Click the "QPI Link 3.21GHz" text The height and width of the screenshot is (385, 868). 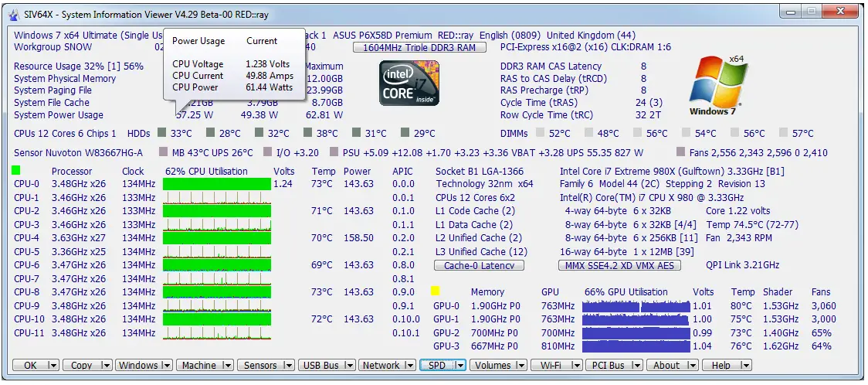(742, 265)
